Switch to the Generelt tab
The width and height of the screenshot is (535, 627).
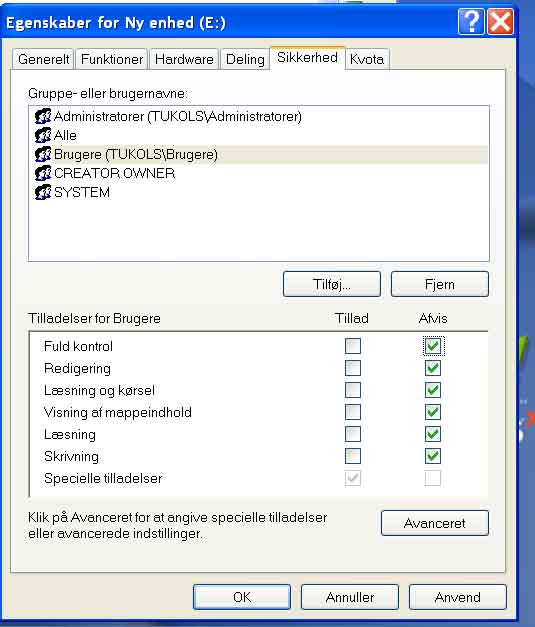coord(44,59)
